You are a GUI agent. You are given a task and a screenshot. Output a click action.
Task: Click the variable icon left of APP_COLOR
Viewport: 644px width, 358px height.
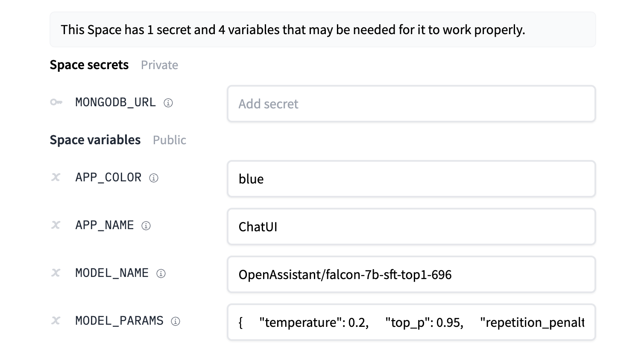coord(56,178)
